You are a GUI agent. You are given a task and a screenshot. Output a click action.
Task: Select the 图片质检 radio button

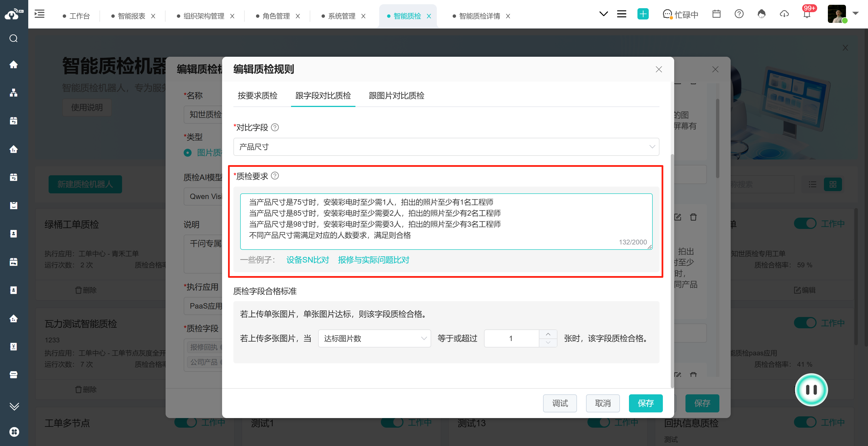pos(187,152)
